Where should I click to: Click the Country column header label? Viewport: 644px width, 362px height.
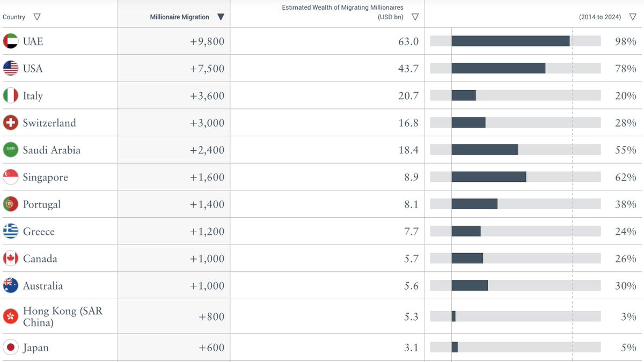[x=14, y=17]
